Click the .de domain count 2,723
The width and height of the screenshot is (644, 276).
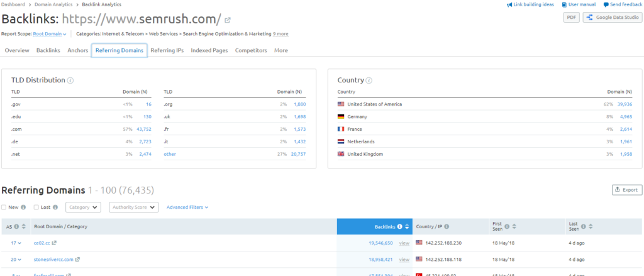(145, 141)
